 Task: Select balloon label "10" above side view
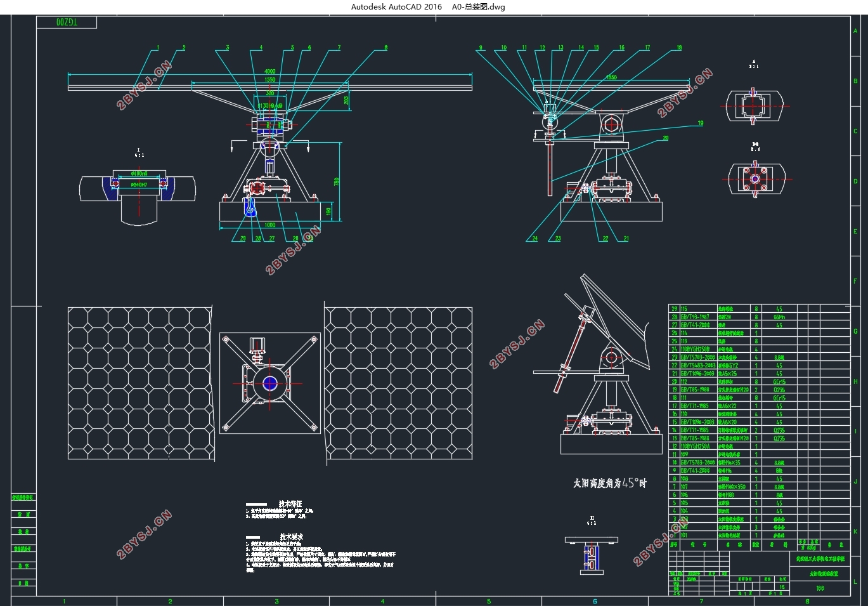pos(504,48)
